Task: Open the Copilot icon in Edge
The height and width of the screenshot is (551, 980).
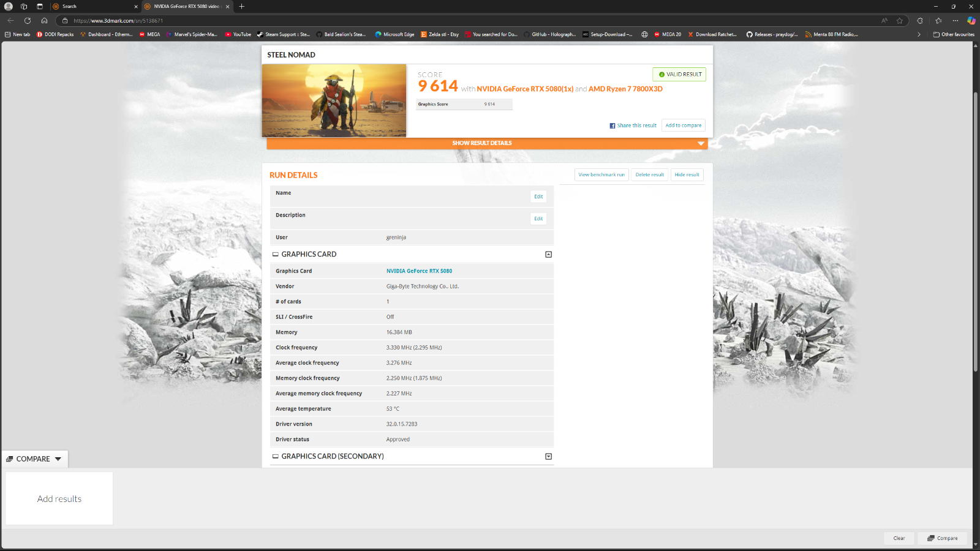Action: click(971, 20)
